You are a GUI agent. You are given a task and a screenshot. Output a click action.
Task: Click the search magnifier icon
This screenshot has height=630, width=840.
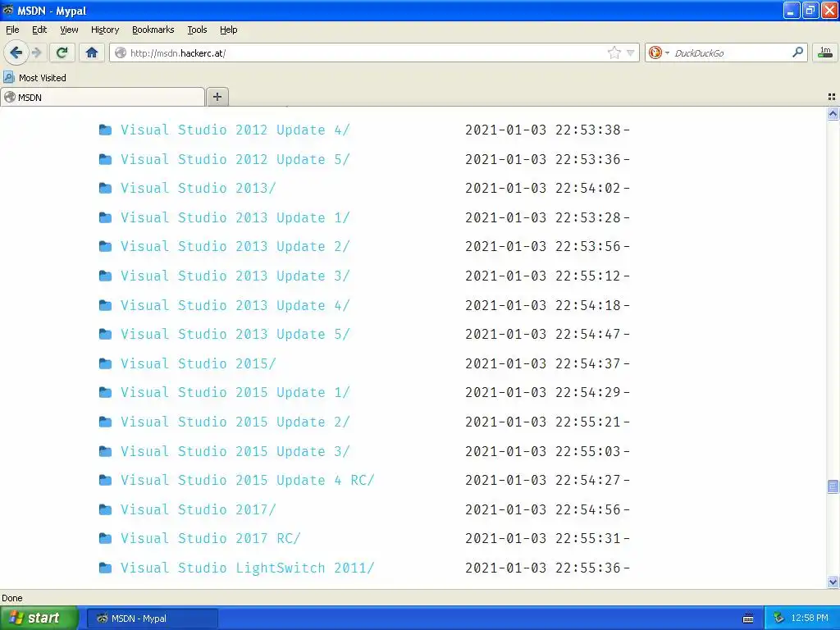coord(797,52)
